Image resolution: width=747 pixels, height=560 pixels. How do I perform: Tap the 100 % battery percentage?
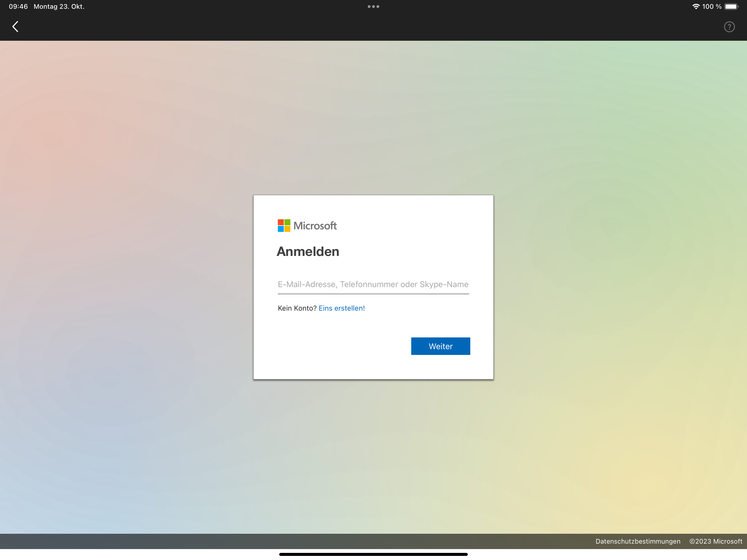click(711, 6)
